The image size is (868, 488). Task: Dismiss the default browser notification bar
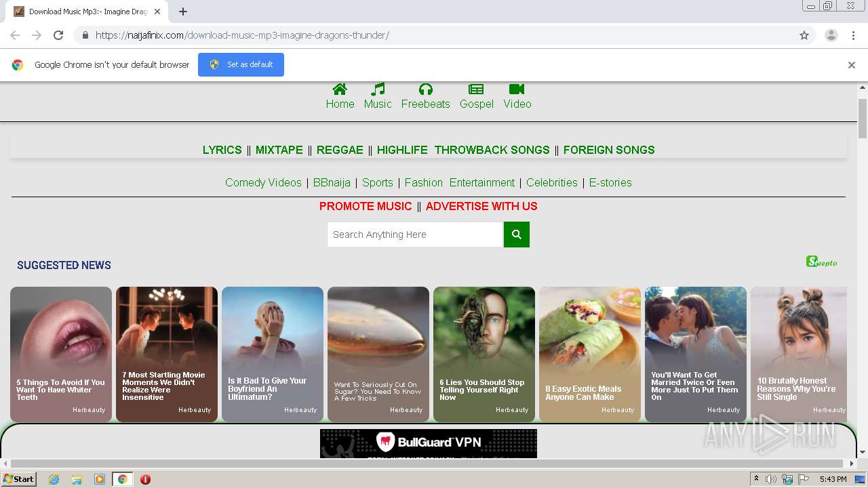coord(852,65)
